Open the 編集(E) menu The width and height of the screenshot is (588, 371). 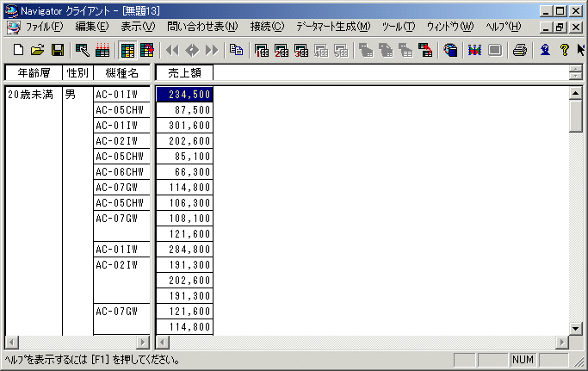(92, 27)
